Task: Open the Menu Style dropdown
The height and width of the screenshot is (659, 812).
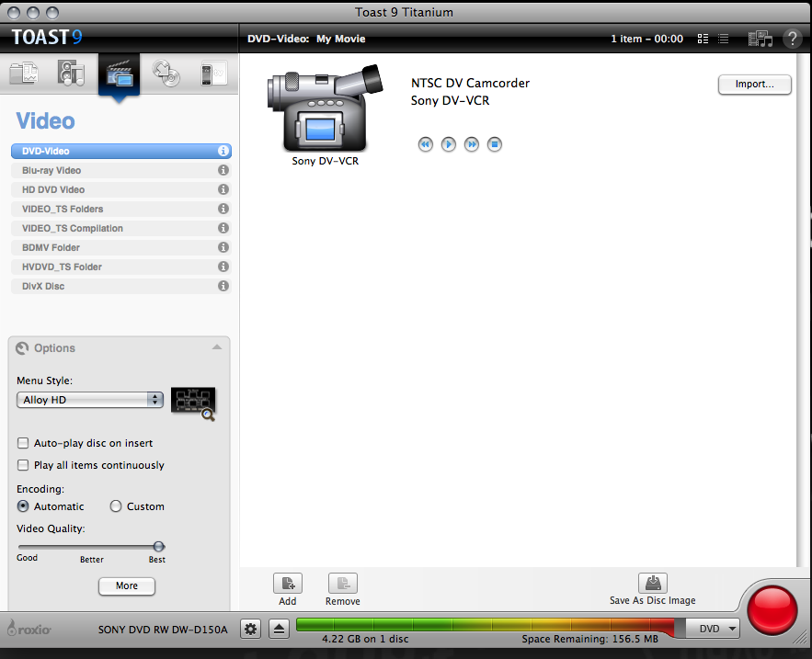Action: 90,400
